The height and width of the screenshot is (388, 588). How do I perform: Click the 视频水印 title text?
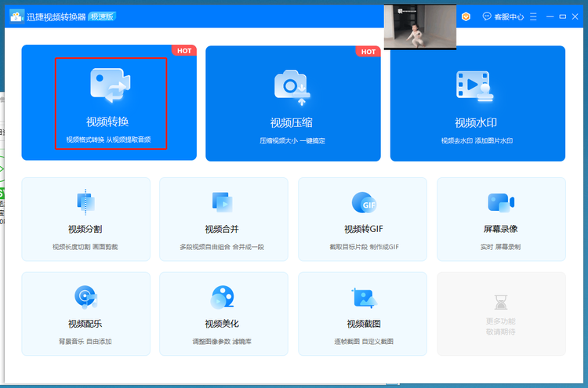(x=476, y=122)
